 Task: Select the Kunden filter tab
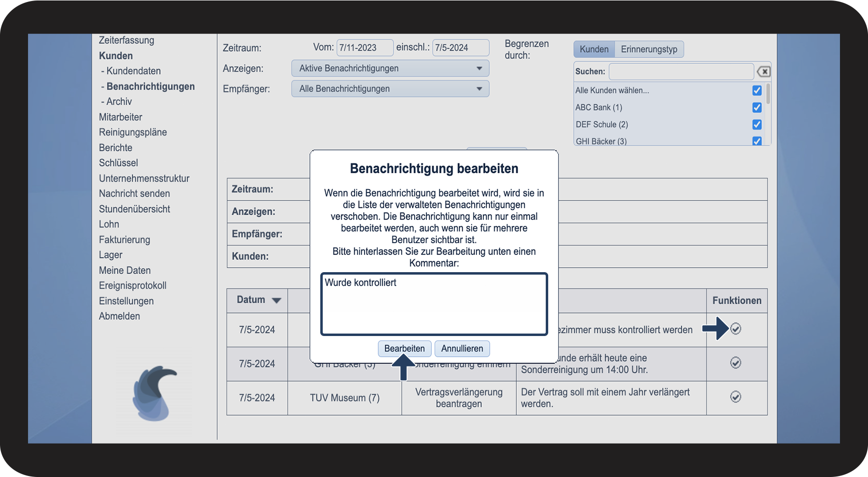pyautogui.click(x=594, y=49)
